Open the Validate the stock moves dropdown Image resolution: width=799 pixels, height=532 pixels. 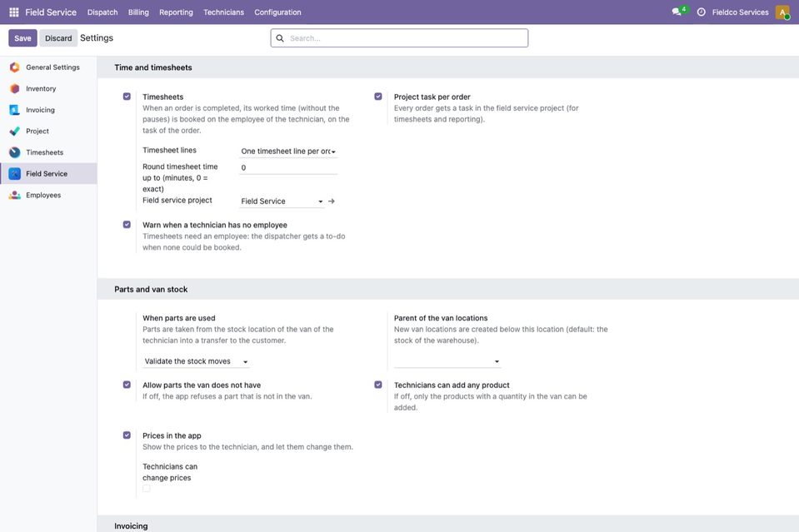point(196,361)
